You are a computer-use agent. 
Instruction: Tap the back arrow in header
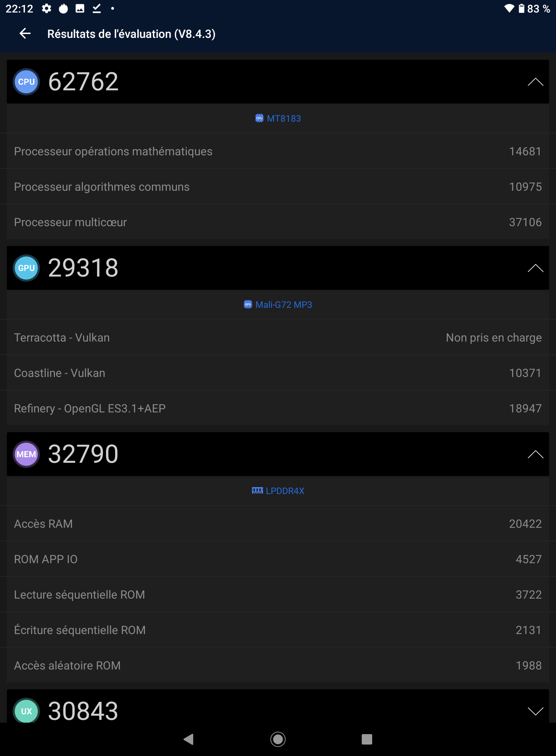[x=25, y=34]
